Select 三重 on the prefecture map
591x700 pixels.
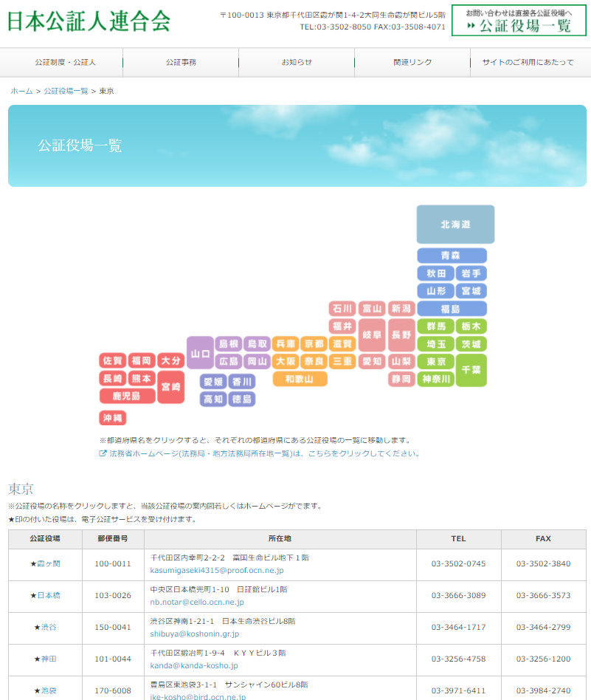coord(342,362)
